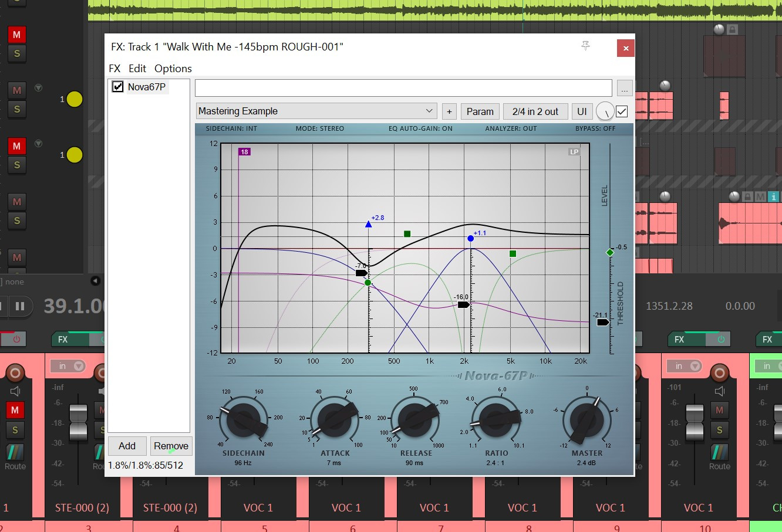Image resolution: width=782 pixels, height=532 pixels.
Task: Click the blue +2.8 band triangle handle
Action: [368, 224]
